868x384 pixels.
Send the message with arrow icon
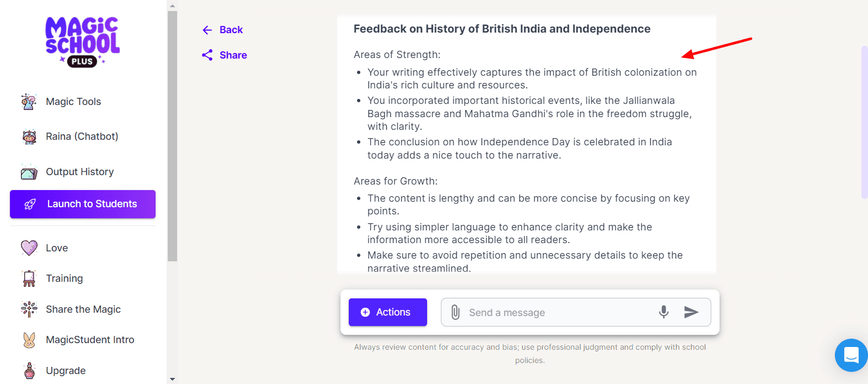tap(691, 312)
